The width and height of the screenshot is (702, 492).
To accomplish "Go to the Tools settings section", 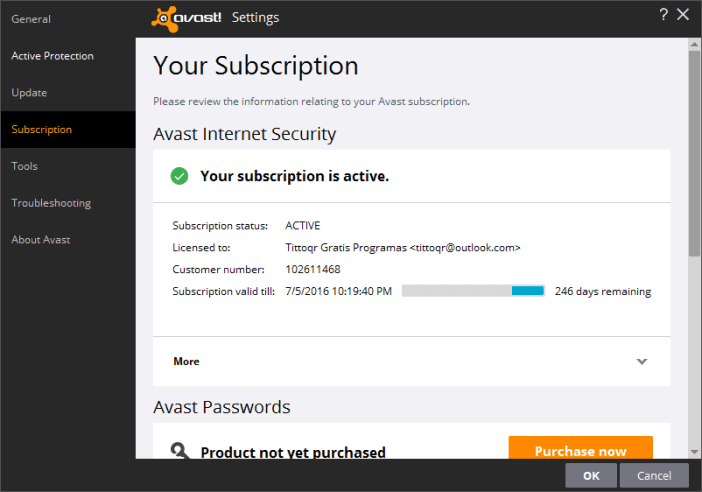I will tap(24, 166).
